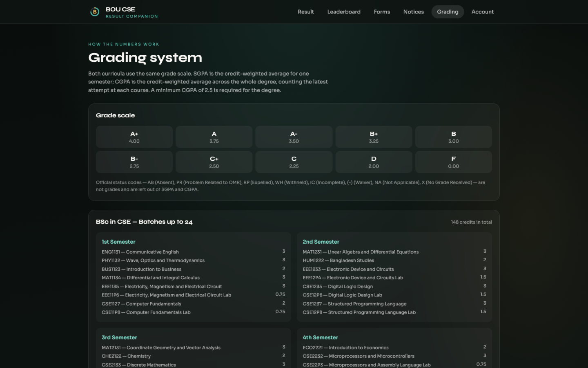Click the CSE1127 Computer Fundamentals row
Image resolution: width=588 pixels, height=368 pixels.
click(194, 304)
